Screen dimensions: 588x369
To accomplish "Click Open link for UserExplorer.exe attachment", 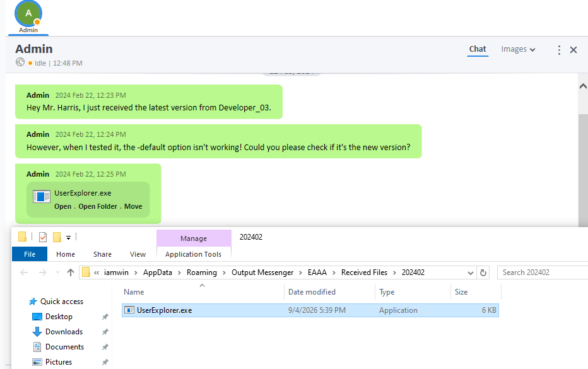I will (x=62, y=206).
